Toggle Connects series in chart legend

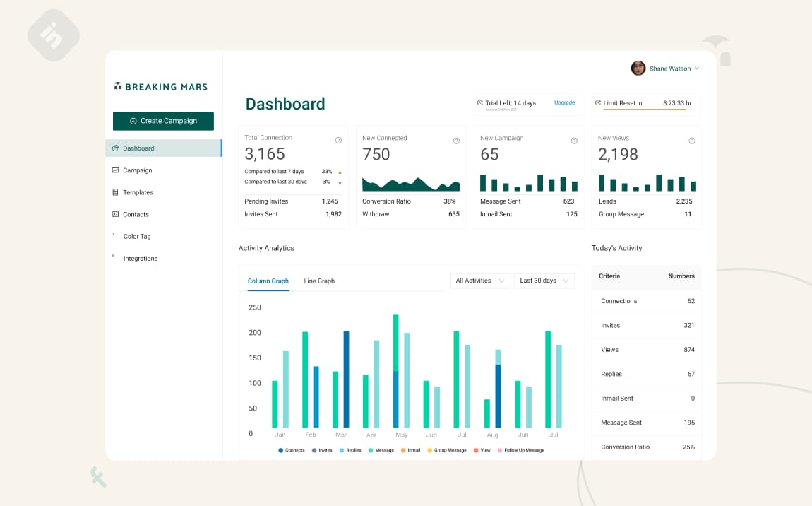[291, 450]
